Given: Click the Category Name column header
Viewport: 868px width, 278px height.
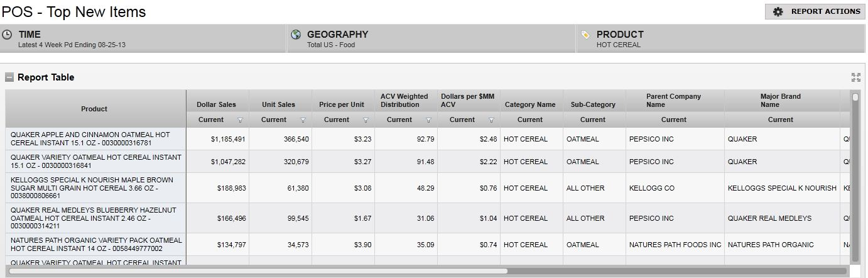Looking at the screenshot, I should pyautogui.click(x=530, y=104).
